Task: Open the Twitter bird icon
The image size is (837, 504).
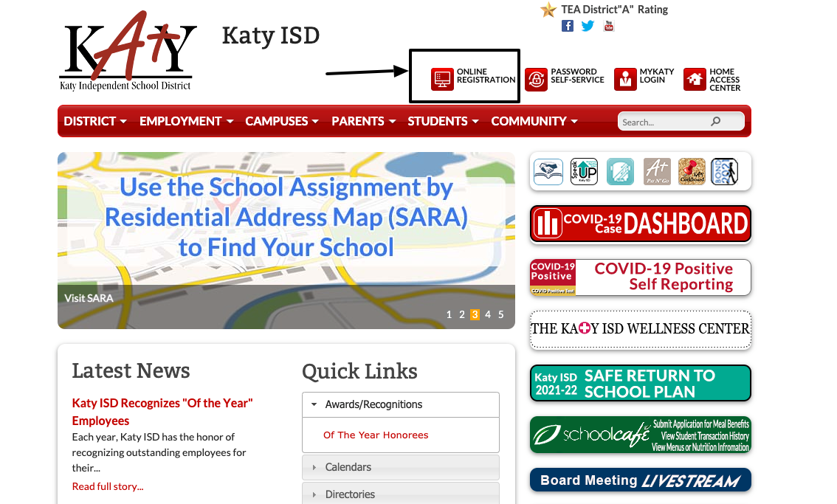Action: (588, 26)
